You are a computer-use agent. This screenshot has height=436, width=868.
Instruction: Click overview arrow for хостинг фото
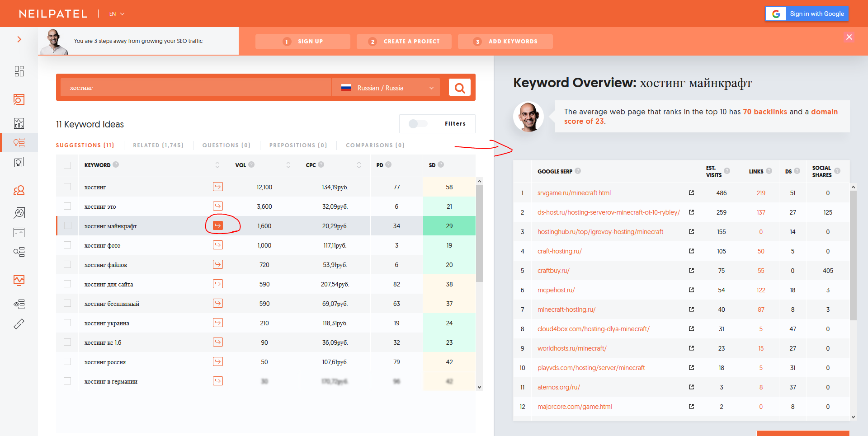point(218,245)
